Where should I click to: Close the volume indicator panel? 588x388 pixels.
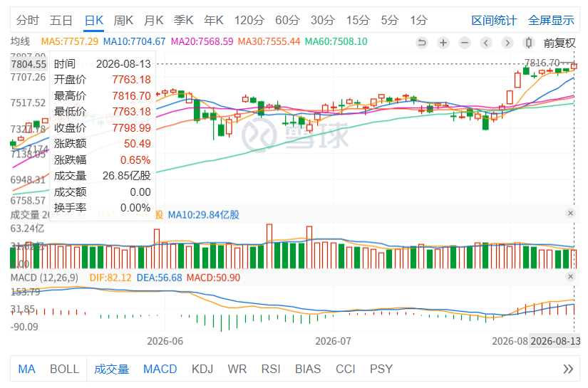(570, 213)
